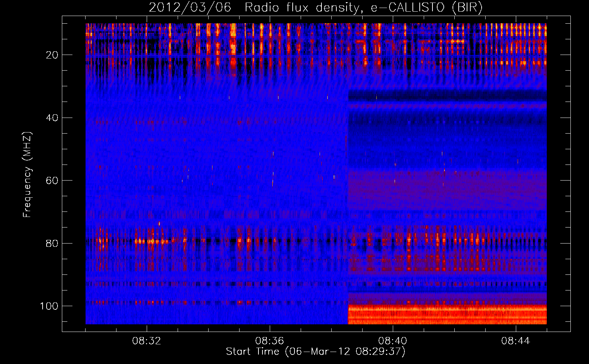This screenshot has height=364, width=589.
Task: Select the 08:36 time tick label
Action: pos(270,341)
